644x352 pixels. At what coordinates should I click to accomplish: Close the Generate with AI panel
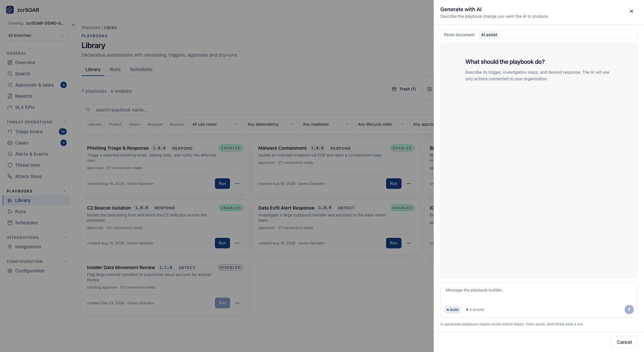pos(631,11)
